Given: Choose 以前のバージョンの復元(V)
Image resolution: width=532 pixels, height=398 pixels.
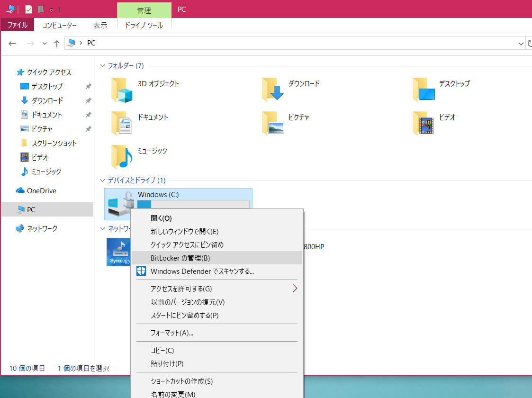Looking at the screenshot, I should (x=216, y=302).
